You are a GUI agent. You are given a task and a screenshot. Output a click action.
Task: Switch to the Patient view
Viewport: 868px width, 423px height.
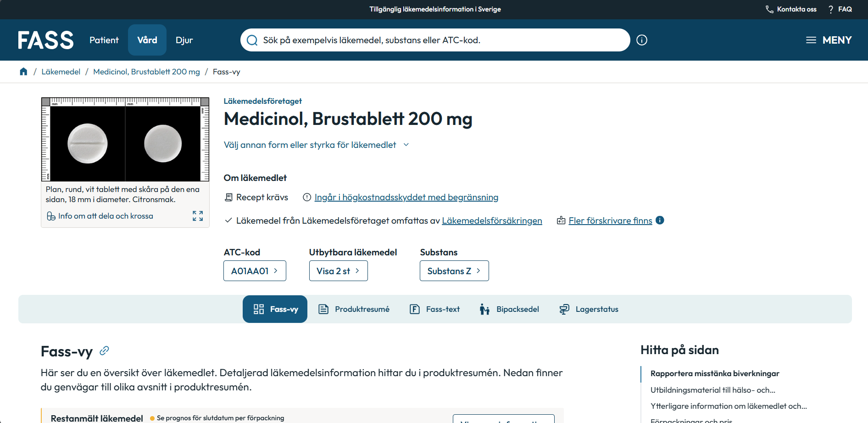tap(104, 40)
